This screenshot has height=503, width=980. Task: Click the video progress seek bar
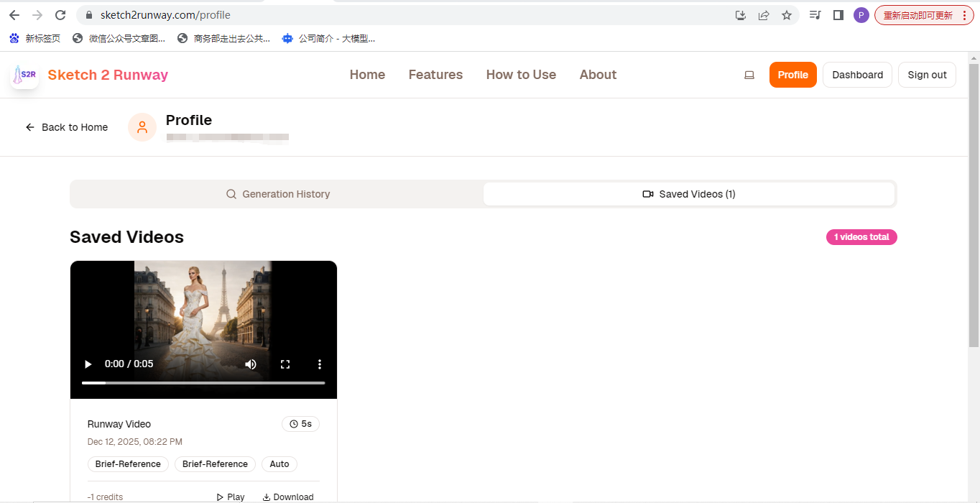[203, 382]
